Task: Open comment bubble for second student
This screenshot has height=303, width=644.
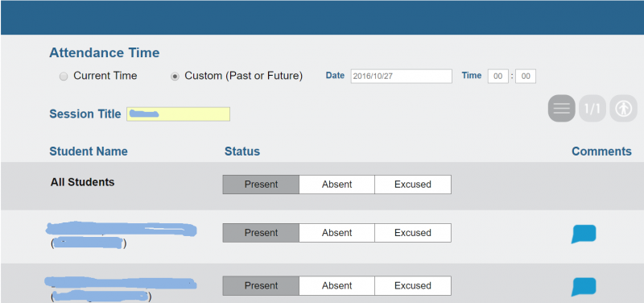Action: (x=584, y=287)
